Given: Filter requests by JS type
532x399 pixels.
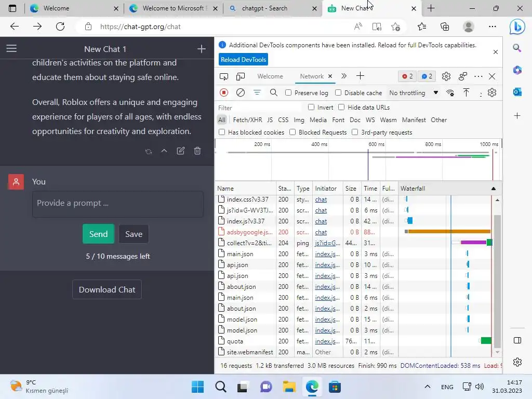Looking at the screenshot, I should pyautogui.click(x=270, y=120).
